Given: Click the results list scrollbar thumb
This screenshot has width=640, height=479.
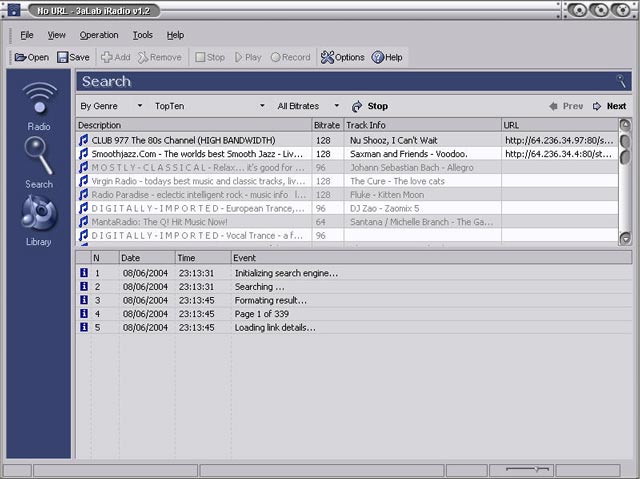Looking at the screenshot, I should [x=625, y=149].
